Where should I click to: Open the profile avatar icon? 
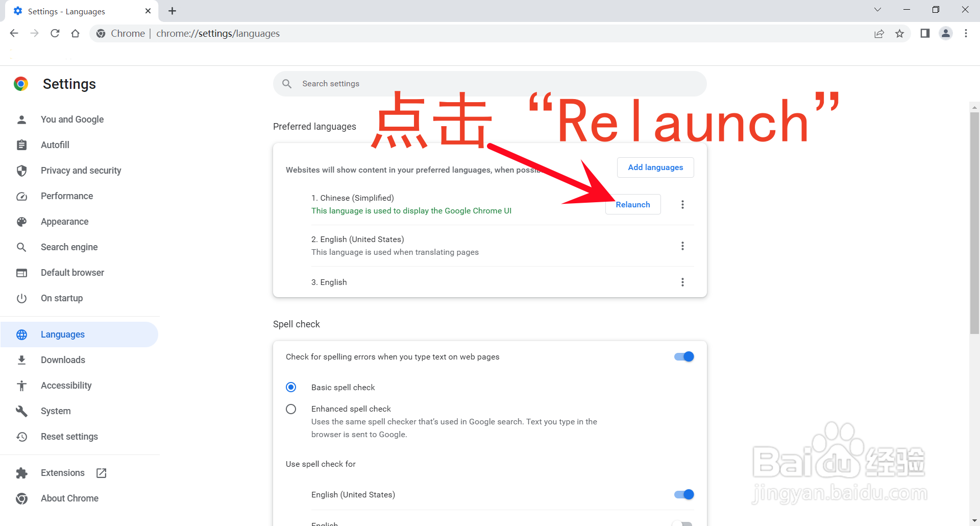click(946, 33)
